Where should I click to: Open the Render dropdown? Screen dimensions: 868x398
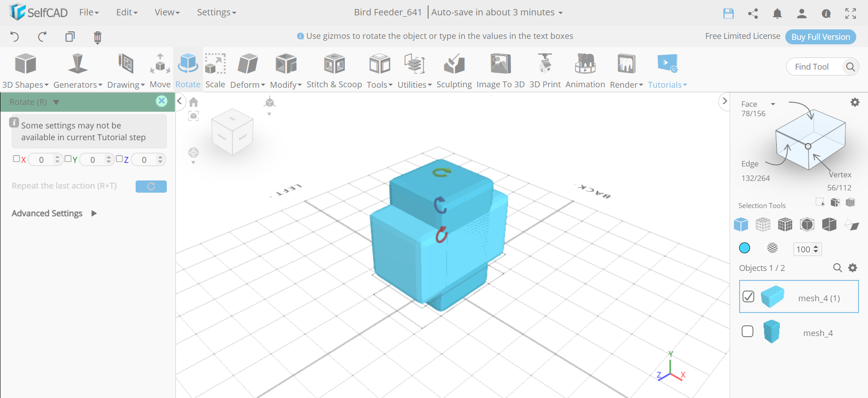(x=626, y=71)
